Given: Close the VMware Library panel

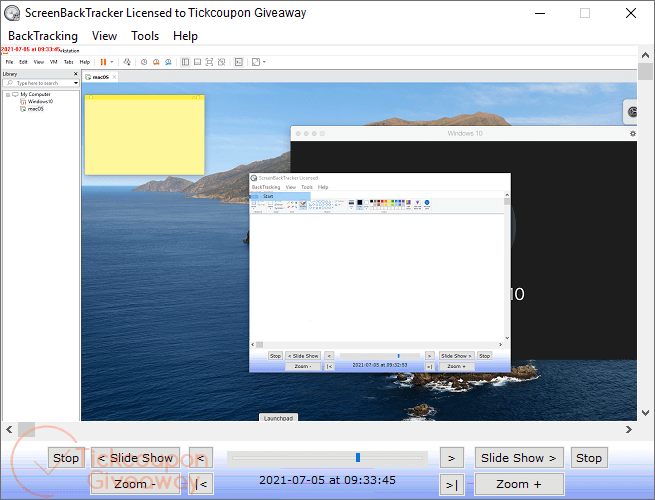Looking at the screenshot, I should tap(76, 74).
